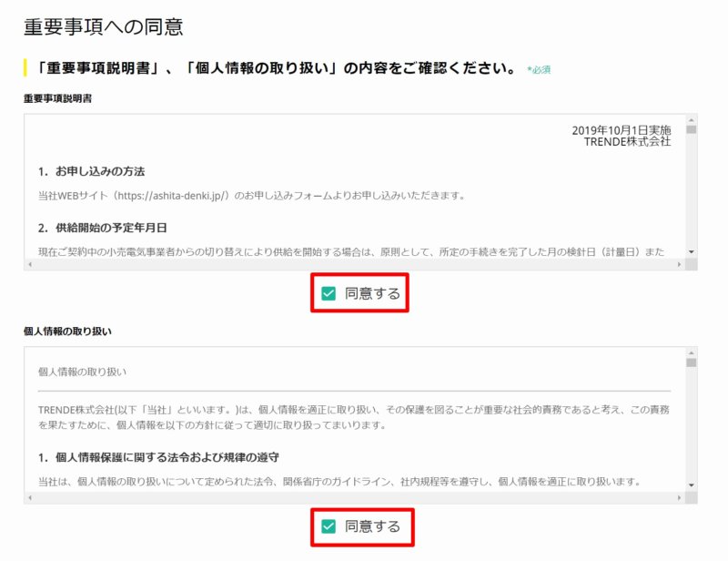Click the 個人情報の取り扱い horizontal scrollbar track
728x561 pixels.
click(355, 498)
